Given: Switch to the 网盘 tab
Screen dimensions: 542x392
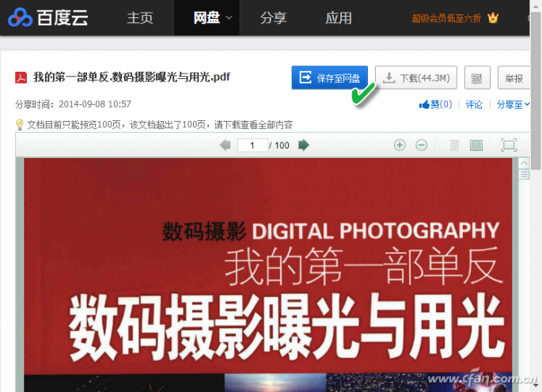Looking at the screenshot, I should point(207,17).
